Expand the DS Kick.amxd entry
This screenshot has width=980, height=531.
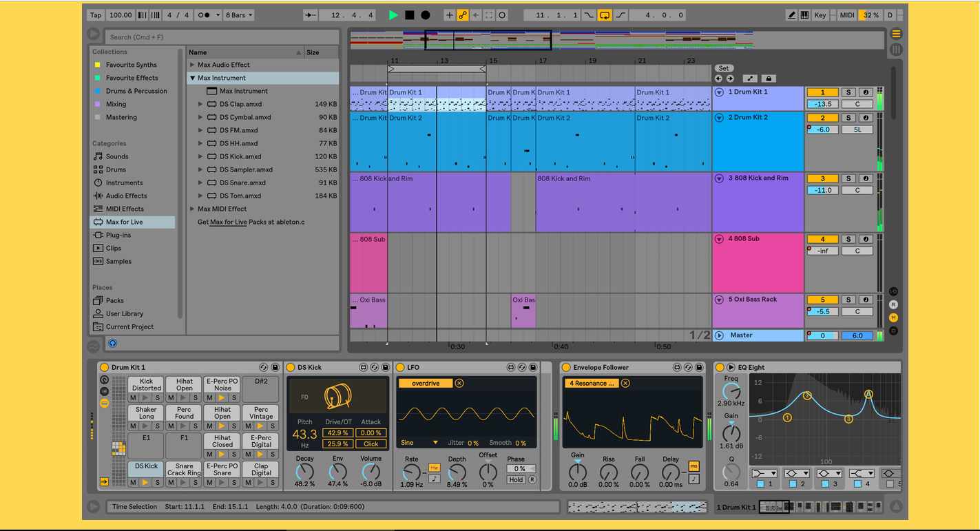(200, 156)
